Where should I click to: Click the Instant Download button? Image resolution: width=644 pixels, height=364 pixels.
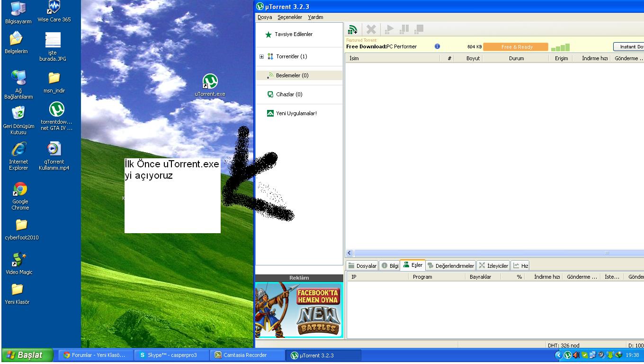tap(630, 47)
